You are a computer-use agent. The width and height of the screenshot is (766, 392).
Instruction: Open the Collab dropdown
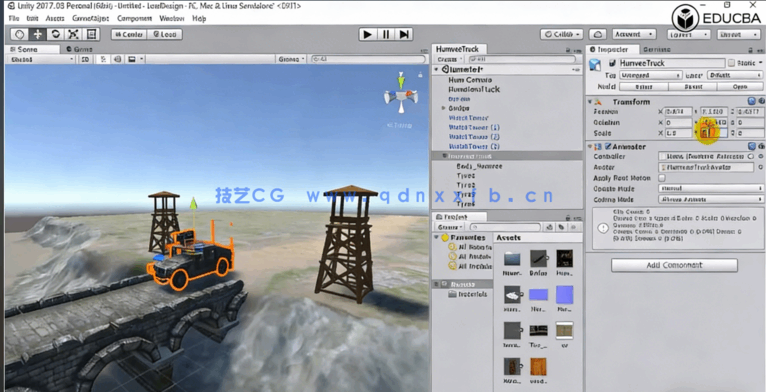pyautogui.click(x=562, y=34)
